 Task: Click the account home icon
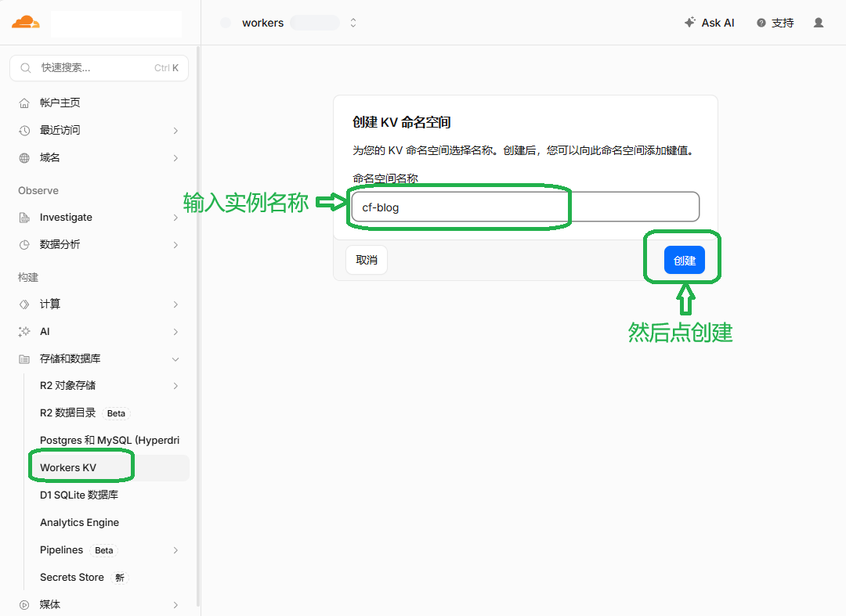[x=24, y=103]
